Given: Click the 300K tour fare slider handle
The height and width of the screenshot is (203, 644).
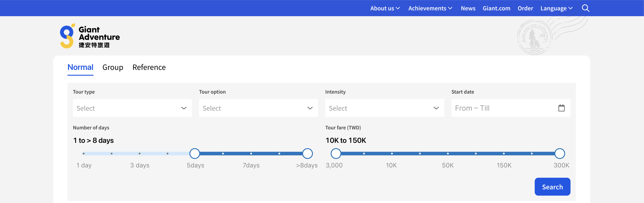Looking at the screenshot, I should click(559, 153).
